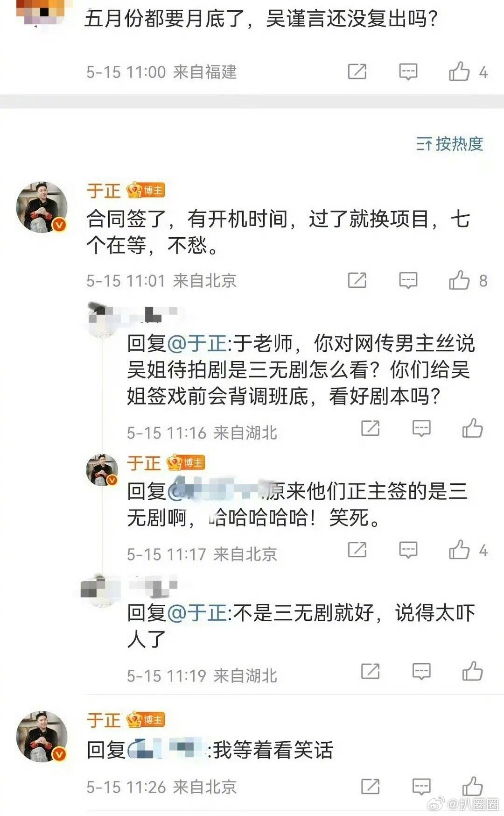The image size is (504, 816).
Task: Forward 于正's 11:17 reply
Action: click(x=357, y=550)
